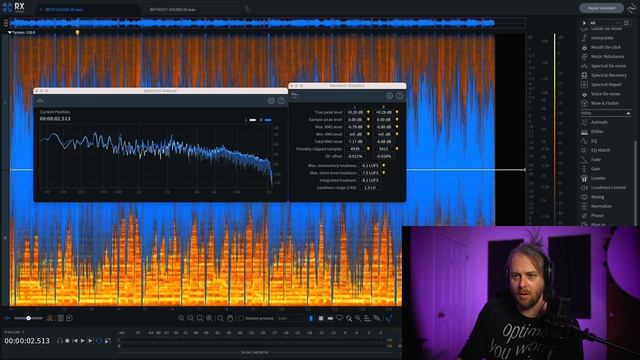Toggle right channel display in Spectrum Analyzer
This screenshot has height=360, width=640.
click(268, 120)
